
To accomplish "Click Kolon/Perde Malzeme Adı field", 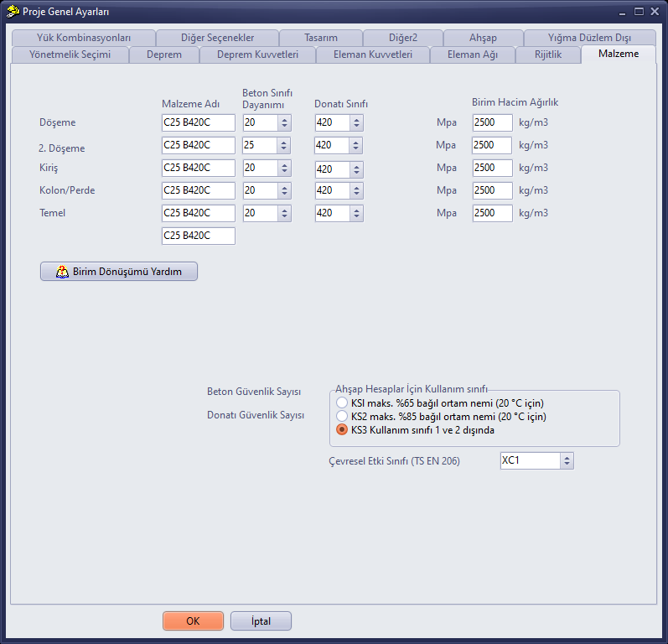I will click(x=199, y=190).
